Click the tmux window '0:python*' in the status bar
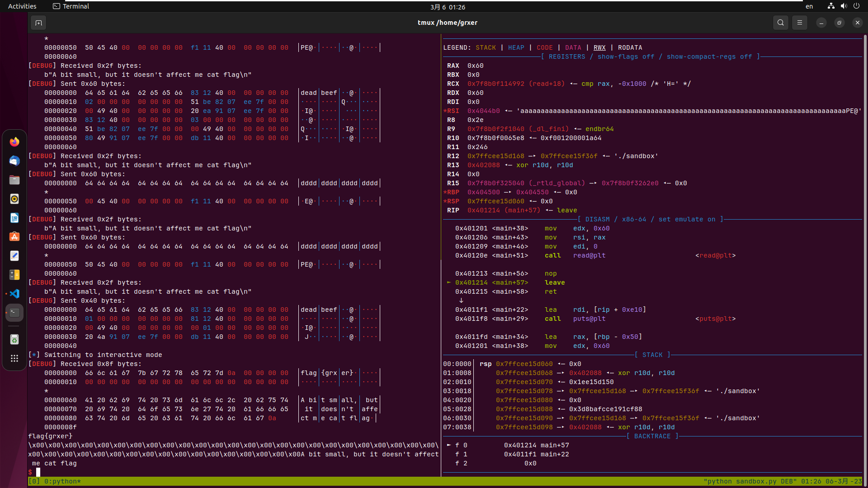Viewport: 868px width, 488px height. (x=62, y=481)
